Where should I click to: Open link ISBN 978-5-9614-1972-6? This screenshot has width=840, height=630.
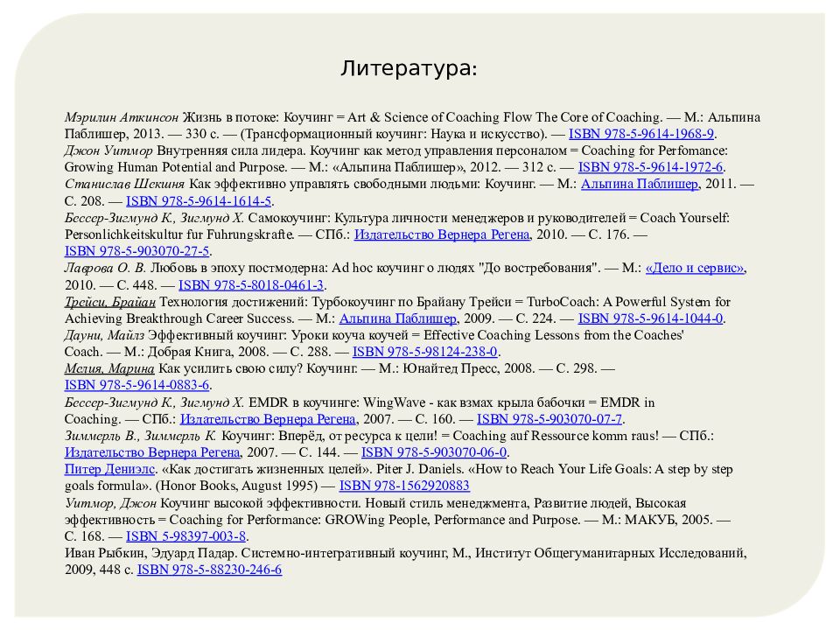[x=650, y=167]
